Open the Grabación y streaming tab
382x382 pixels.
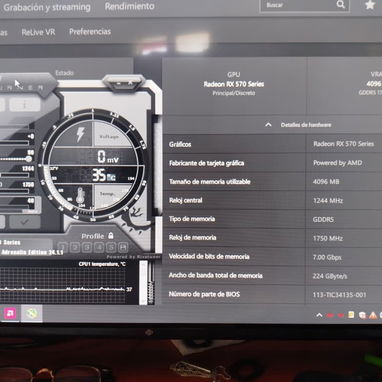coord(47,7)
